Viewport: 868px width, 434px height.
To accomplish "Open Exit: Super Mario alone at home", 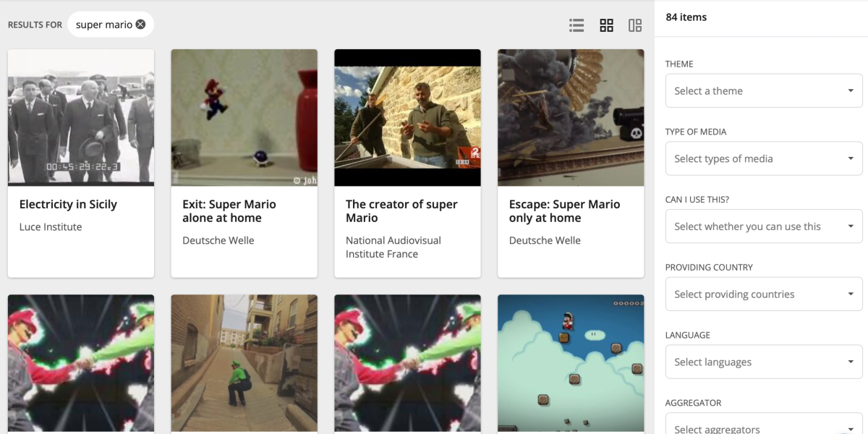I will pyautogui.click(x=229, y=211).
